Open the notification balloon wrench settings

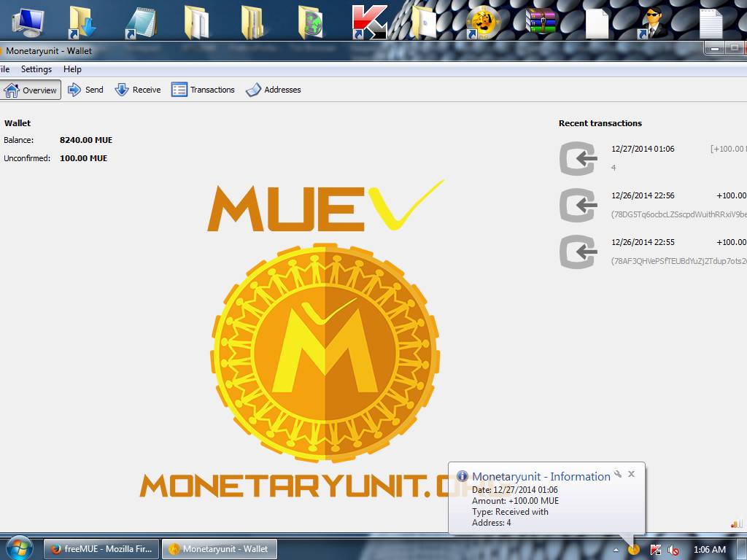pos(618,474)
